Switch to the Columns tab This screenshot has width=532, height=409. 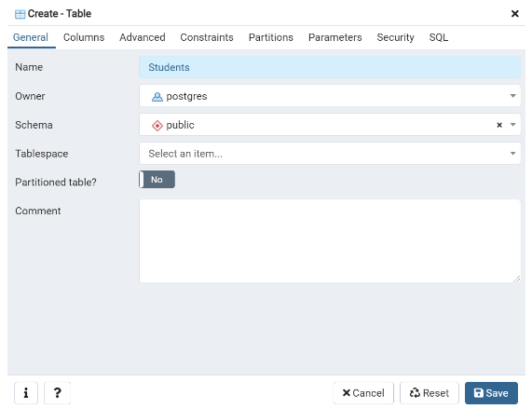pos(84,37)
